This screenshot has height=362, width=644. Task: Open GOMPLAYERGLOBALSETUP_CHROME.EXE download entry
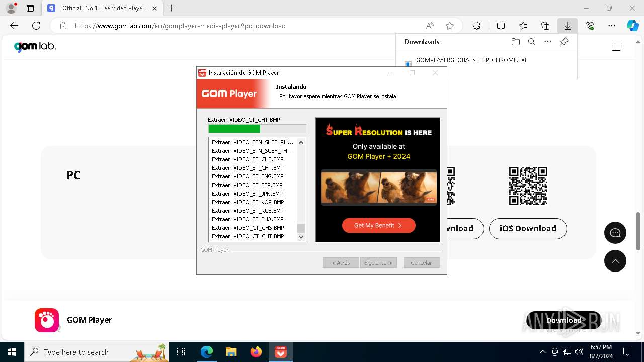tap(471, 60)
